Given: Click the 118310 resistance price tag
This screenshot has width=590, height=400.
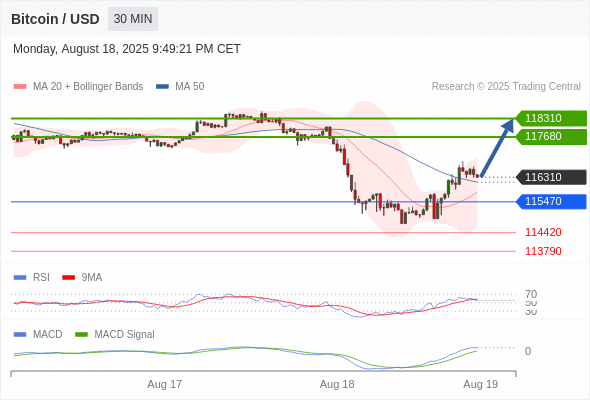Looking at the screenshot, I should tap(551, 118).
